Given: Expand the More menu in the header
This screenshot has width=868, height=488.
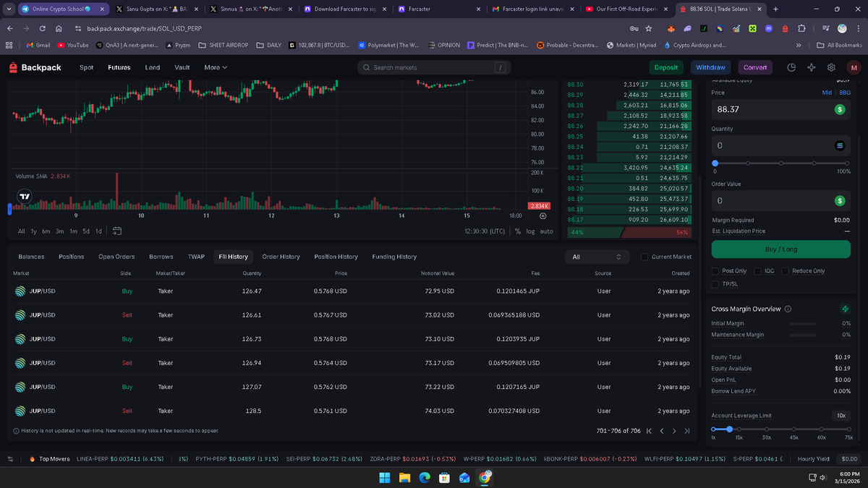Looking at the screenshot, I should [216, 67].
